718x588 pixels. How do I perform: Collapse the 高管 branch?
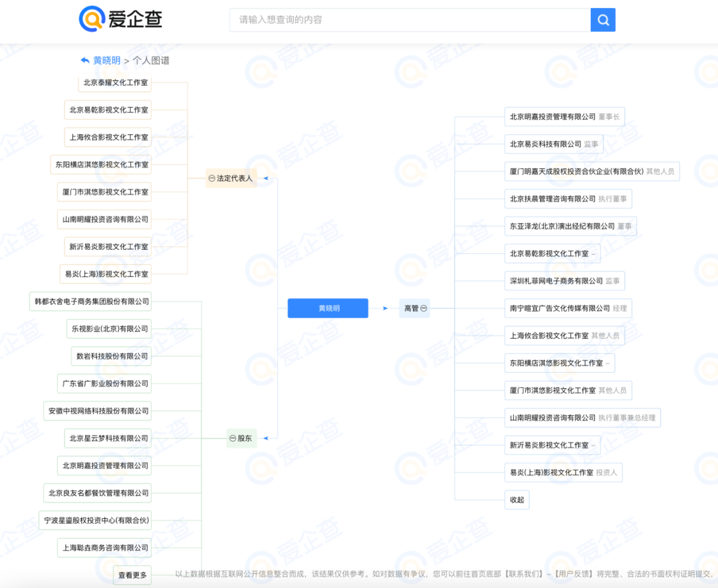[423, 308]
